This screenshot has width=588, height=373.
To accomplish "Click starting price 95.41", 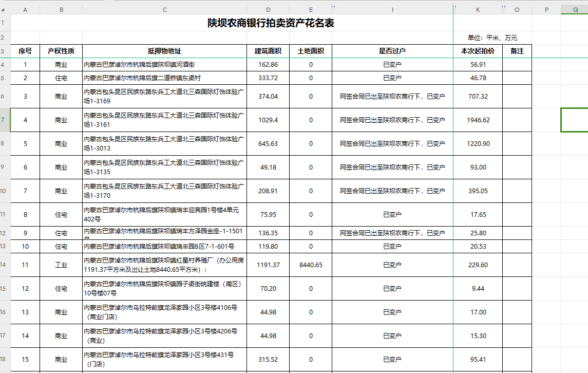I will tap(478, 359).
